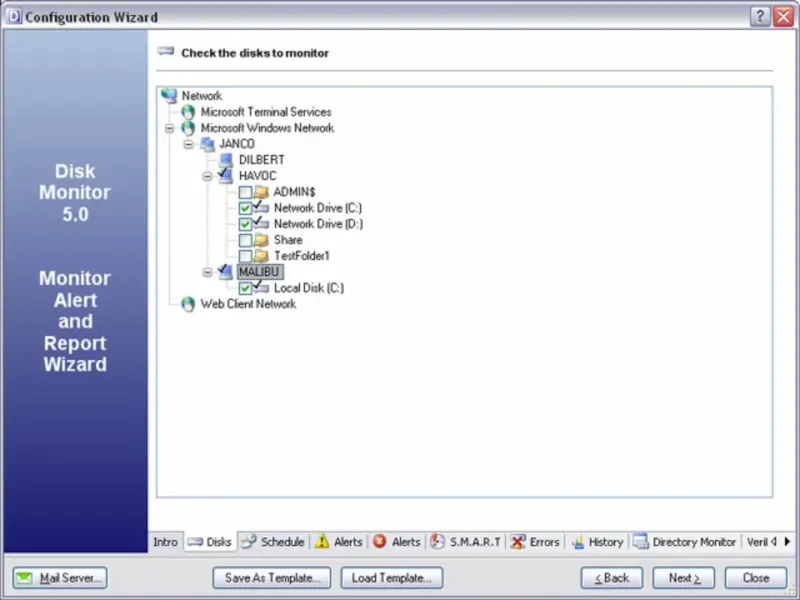The height and width of the screenshot is (600, 800).
Task: Select the JANCO tree label
Action: coord(237,144)
